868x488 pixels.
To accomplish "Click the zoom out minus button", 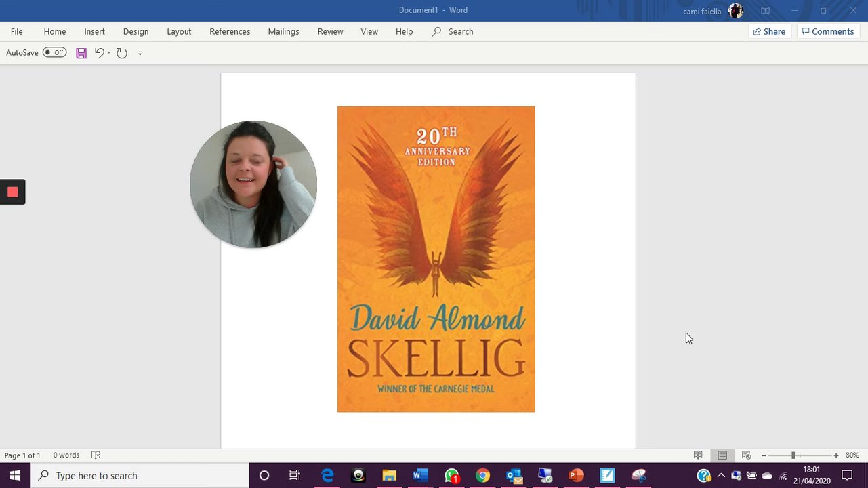I will tap(764, 455).
